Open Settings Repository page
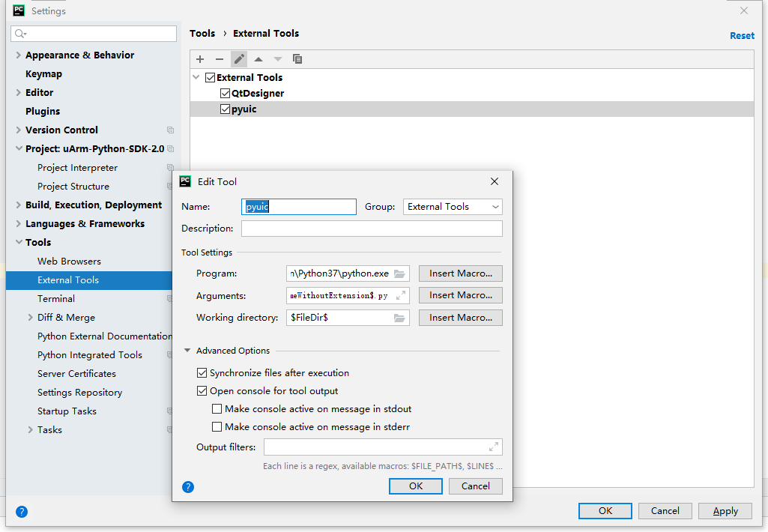 click(x=80, y=393)
